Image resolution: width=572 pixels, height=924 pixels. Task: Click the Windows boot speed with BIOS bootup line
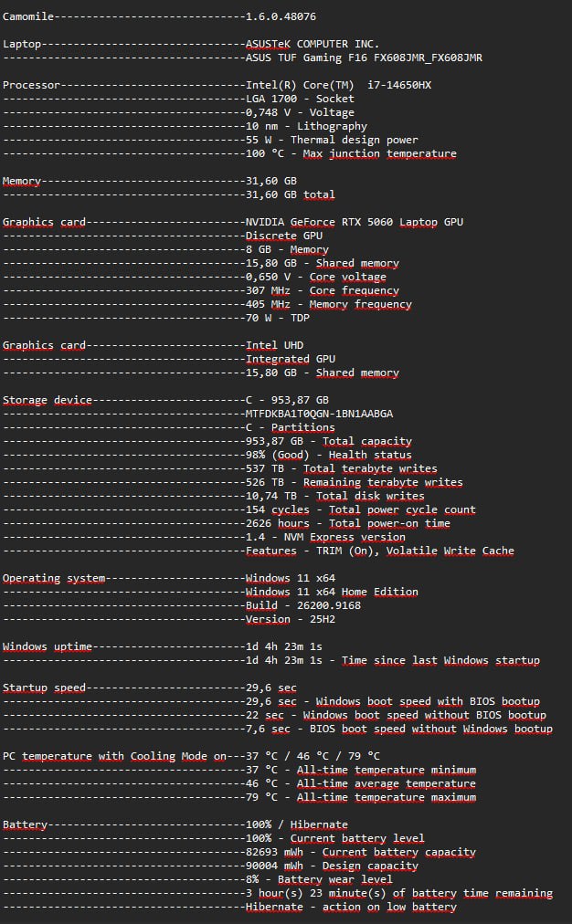click(393, 701)
